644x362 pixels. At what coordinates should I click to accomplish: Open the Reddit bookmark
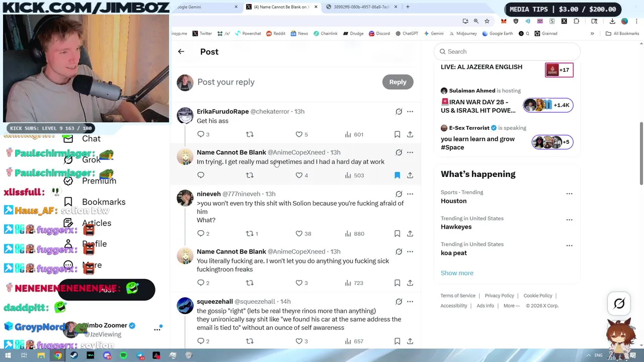click(x=275, y=33)
